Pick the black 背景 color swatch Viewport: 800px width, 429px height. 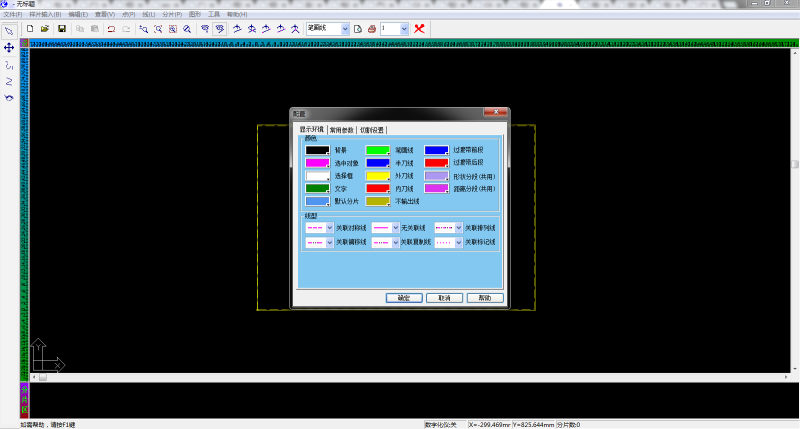[x=317, y=150]
